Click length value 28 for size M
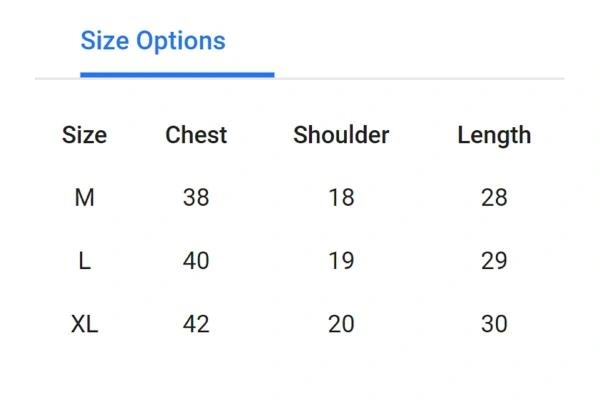This screenshot has height=402, width=600. pyautogui.click(x=494, y=198)
